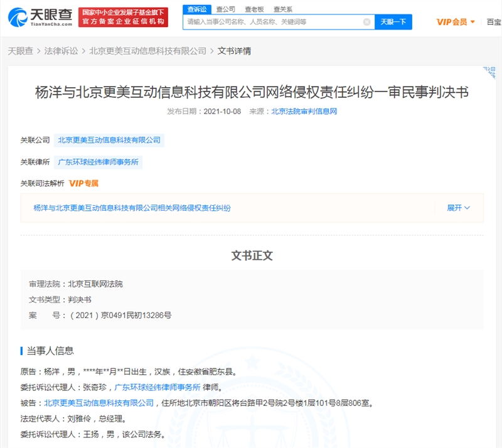
Task: Click the case number (2021)京0491民初13286号
Action: coord(120,316)
